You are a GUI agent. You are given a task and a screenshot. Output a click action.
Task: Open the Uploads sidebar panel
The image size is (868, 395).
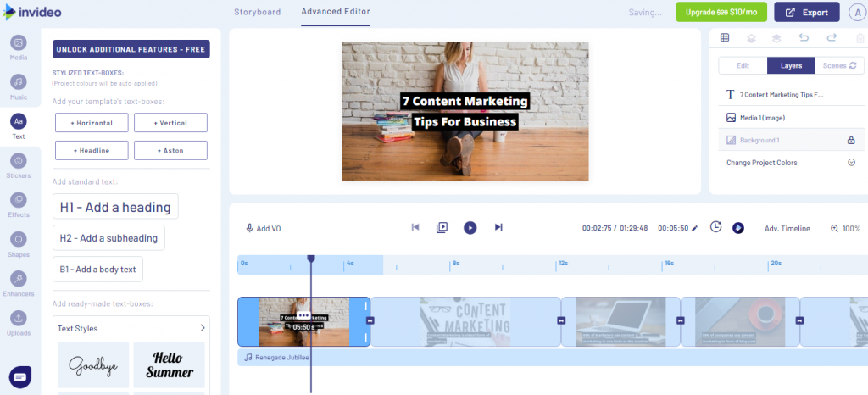point(19,323)
